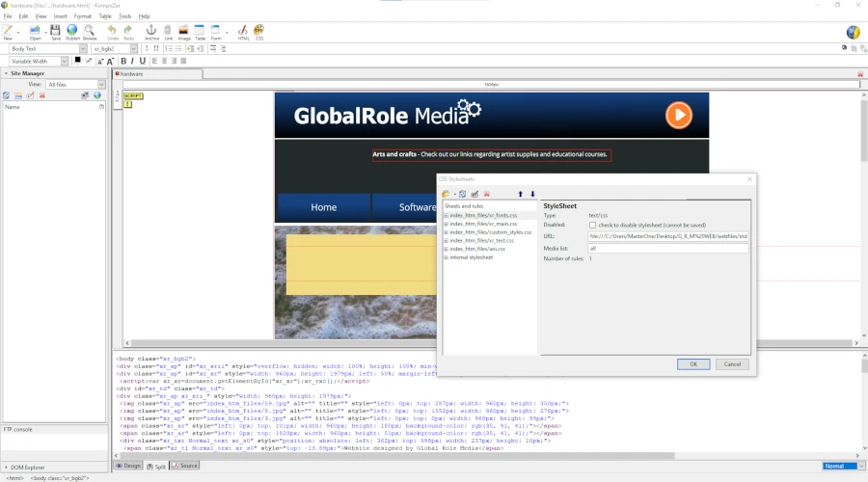Check the disable stylesheet checkbox
This screenshot has width=868, height=482.
coord(593,226)
